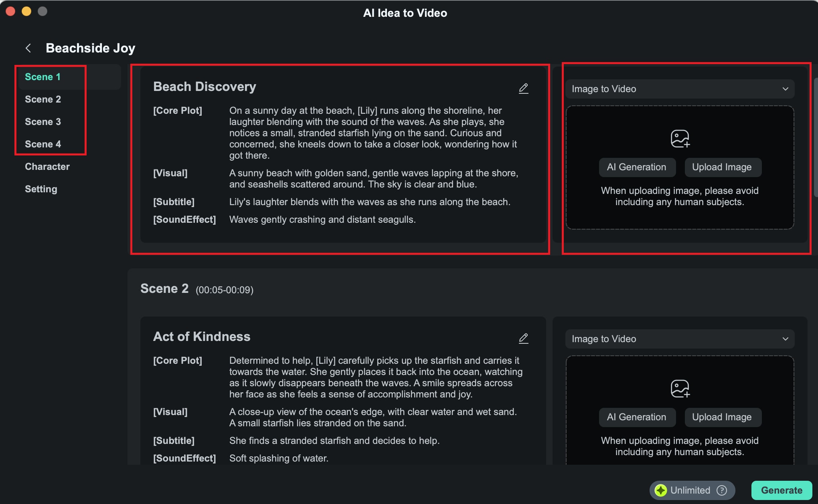Viewport: 818px width, 504px height.
Task: Open the help question mark next to Unlimited
Action: pyautogui.click(x=722, y=490)
